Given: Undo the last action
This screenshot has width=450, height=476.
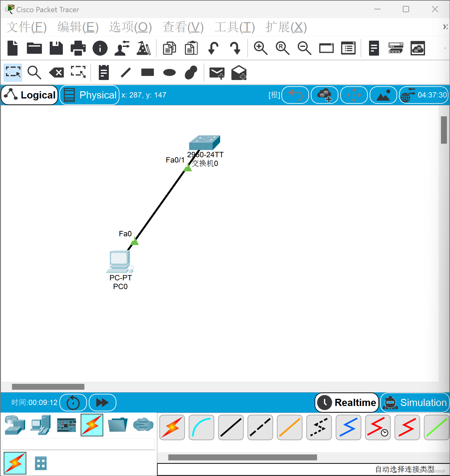Looking at the screenshot, I should tap(213, 48).
